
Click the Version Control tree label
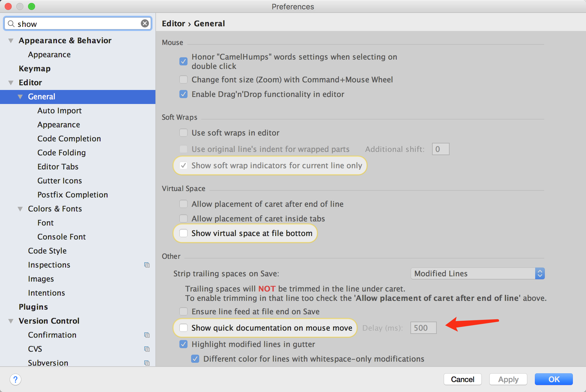coord(49,321)
